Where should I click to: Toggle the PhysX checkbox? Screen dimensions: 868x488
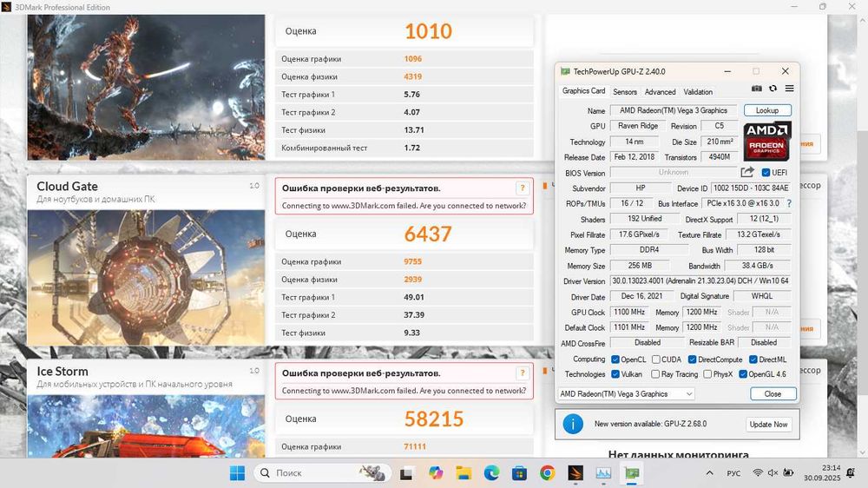click(707, 374)
